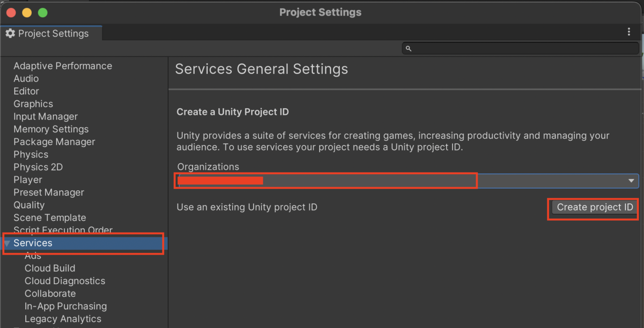Click the Create project ID button
Viewport: 644px width, 328px height.
click(595, 207)
